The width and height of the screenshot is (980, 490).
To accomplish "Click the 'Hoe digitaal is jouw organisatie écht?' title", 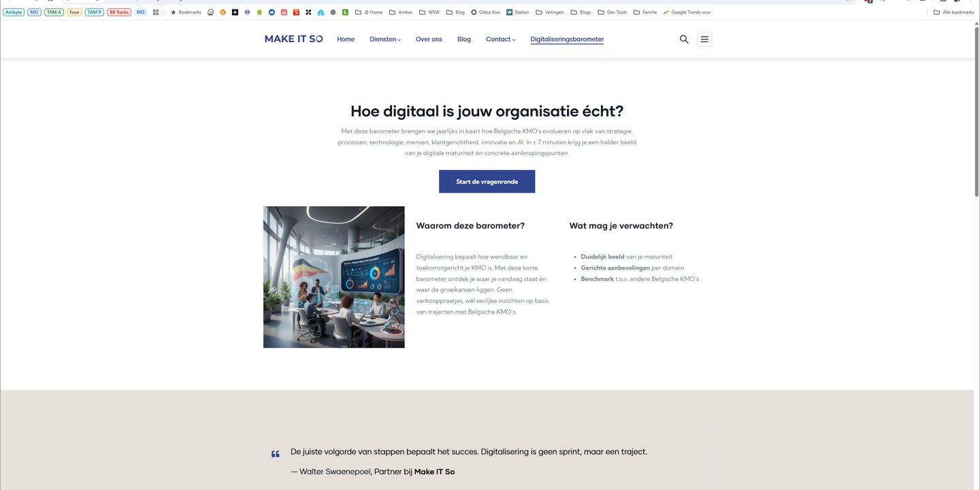I will [487, 111].
